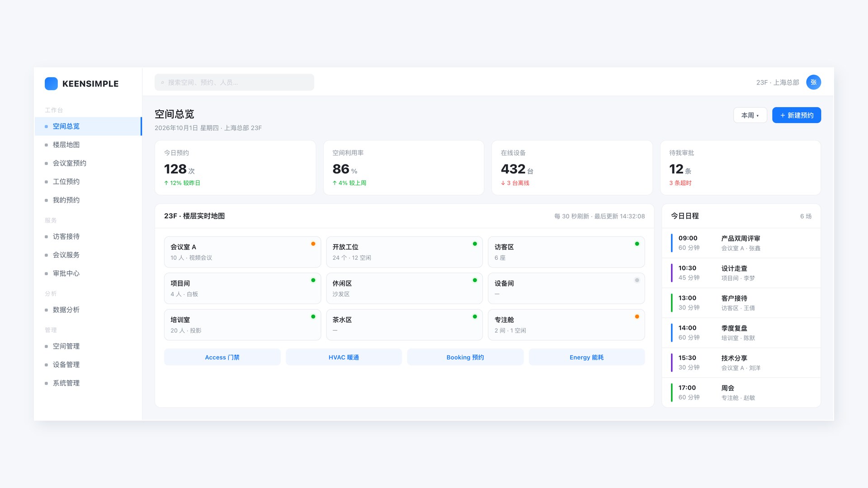868x488 pixels.
Task: Select the 会议室 A room card
Action: pyautogui.click(x=242, y=252)
